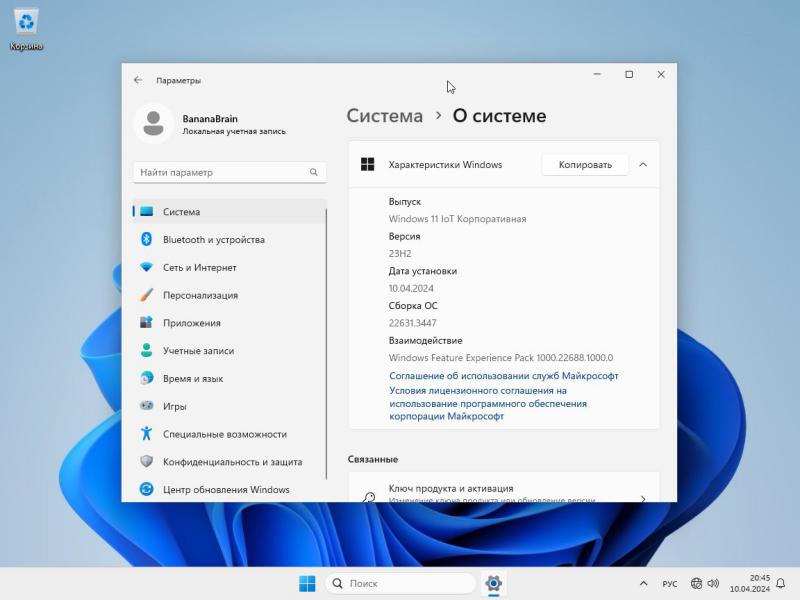Select the Windows Feature Experience Pack text
Screen dimensions: 800x600
pos(501,358)
